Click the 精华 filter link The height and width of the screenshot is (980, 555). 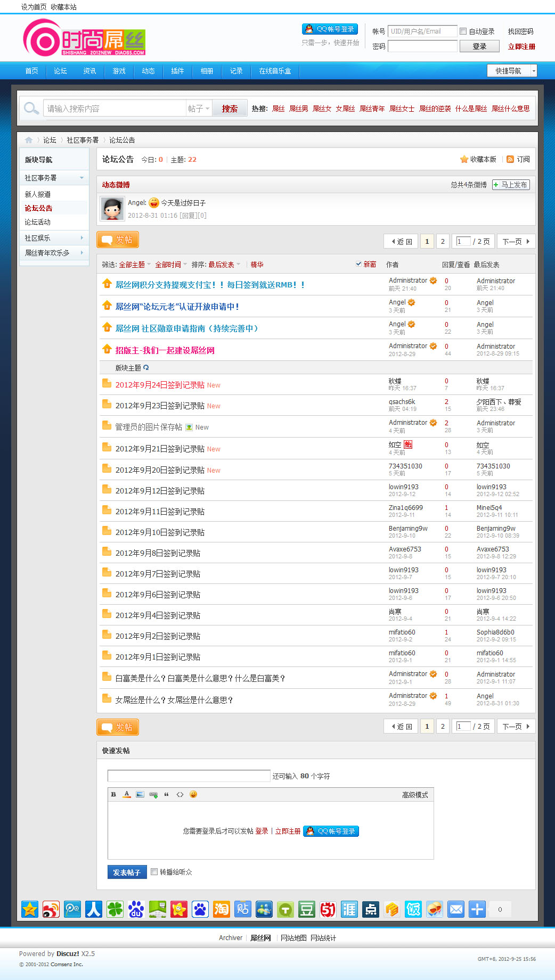[257, 265]
